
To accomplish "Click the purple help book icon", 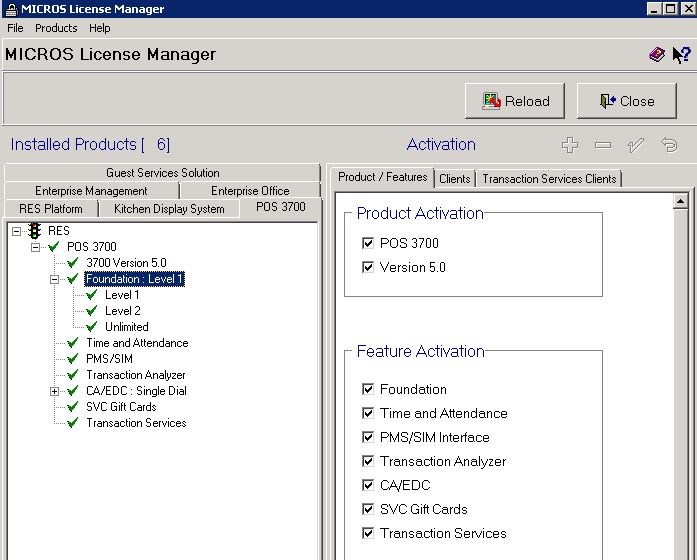I will pyautogui.click(x=657, y=55).
